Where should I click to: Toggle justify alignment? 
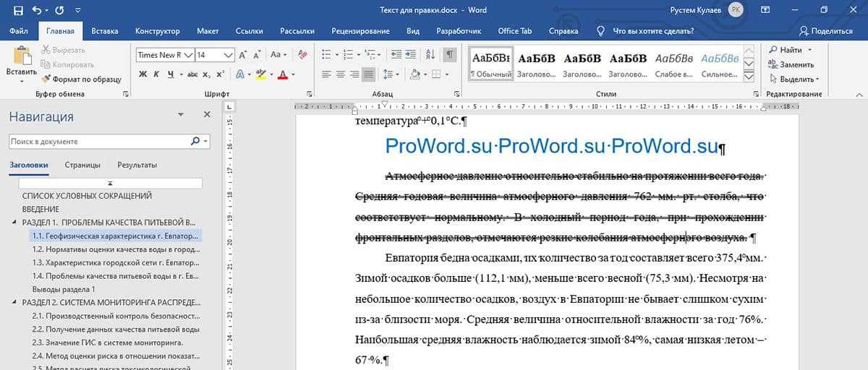[369, 74]
